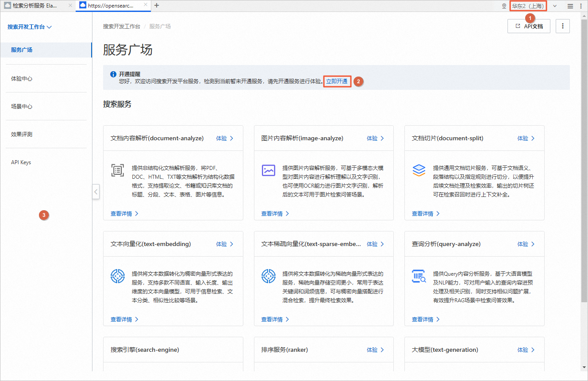Open 体验 for text-sparse-embedding card

coord(376,244)
